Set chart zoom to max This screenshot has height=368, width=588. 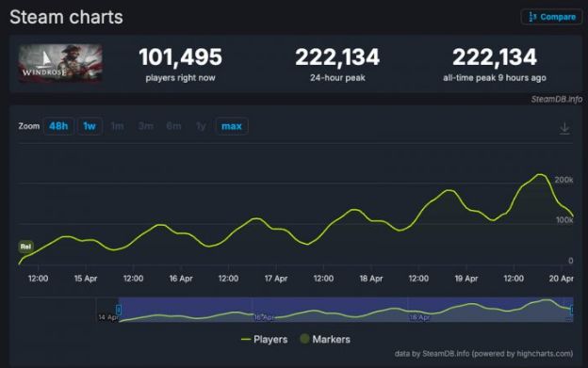click(232, 126)
